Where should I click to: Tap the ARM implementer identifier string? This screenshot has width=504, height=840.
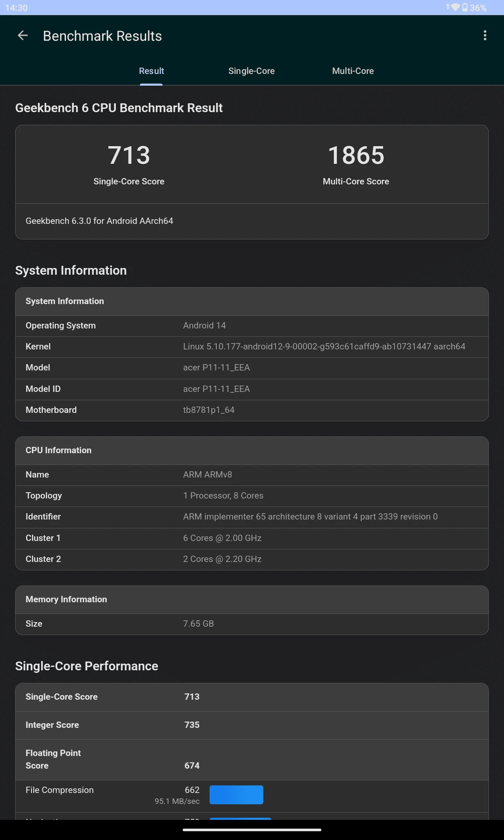tap(310, 517)
